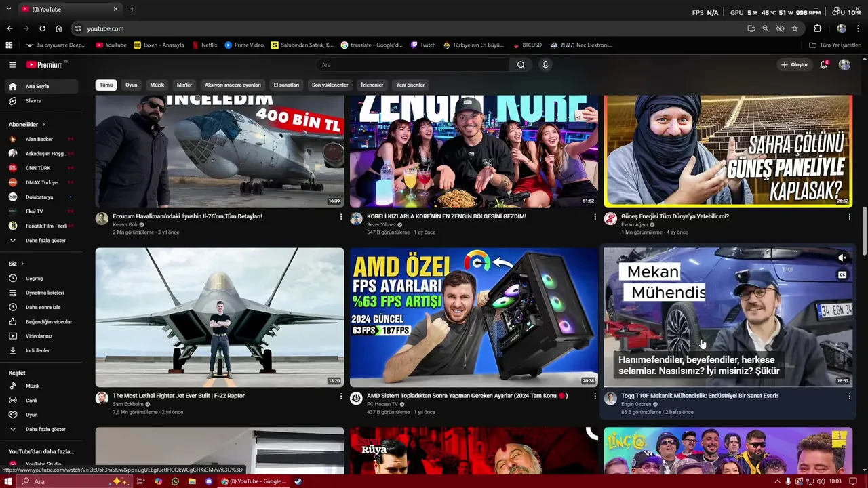Screen dimensions: 868x488
Task: Open WhatsApp from the taskbar
Action: coord(175,481)
